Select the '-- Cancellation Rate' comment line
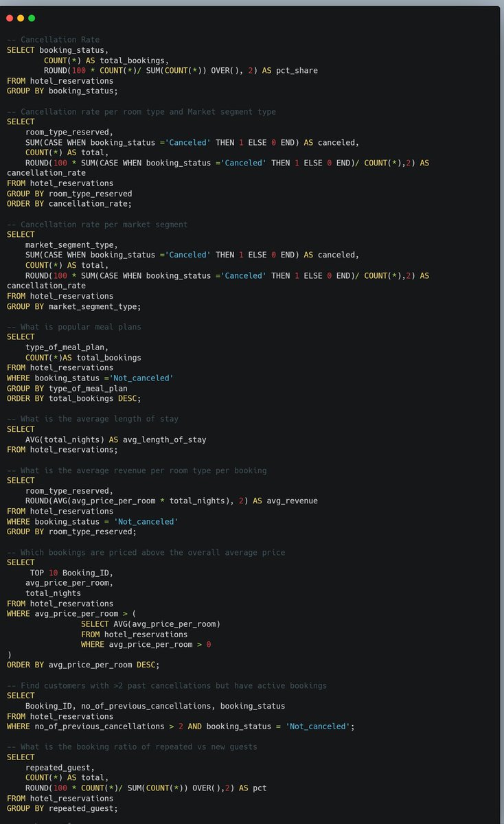 (53, 40)
